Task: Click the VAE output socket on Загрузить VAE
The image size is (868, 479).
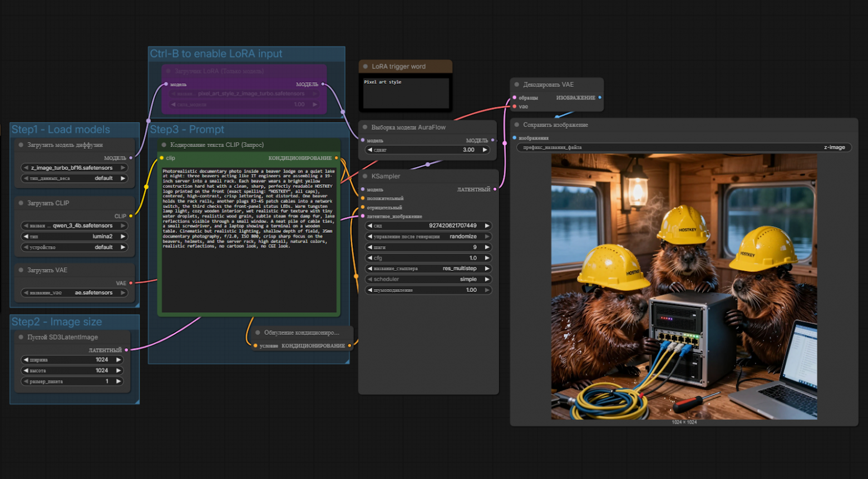Action: tap(131, 283)
